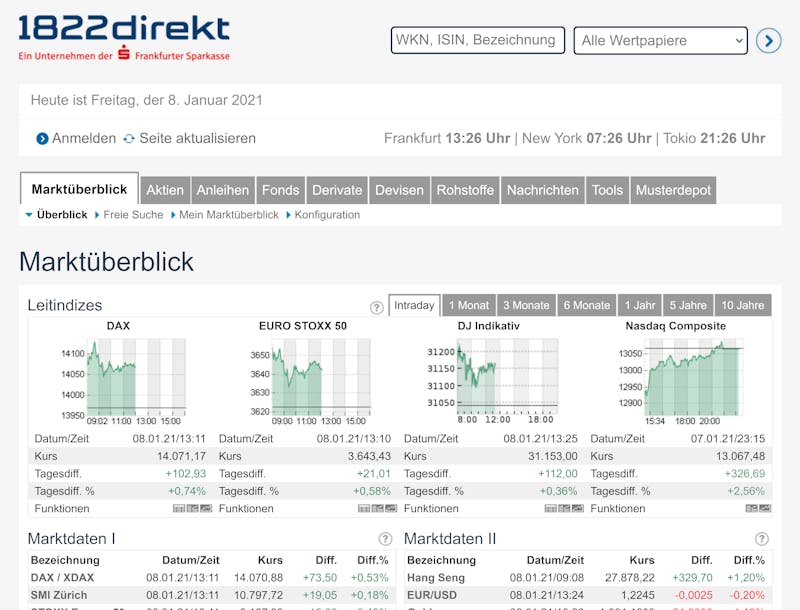This screenshot has width=800, height=610.
Task: Open the Marktdaten I help icon
Action: pos(385,539)
